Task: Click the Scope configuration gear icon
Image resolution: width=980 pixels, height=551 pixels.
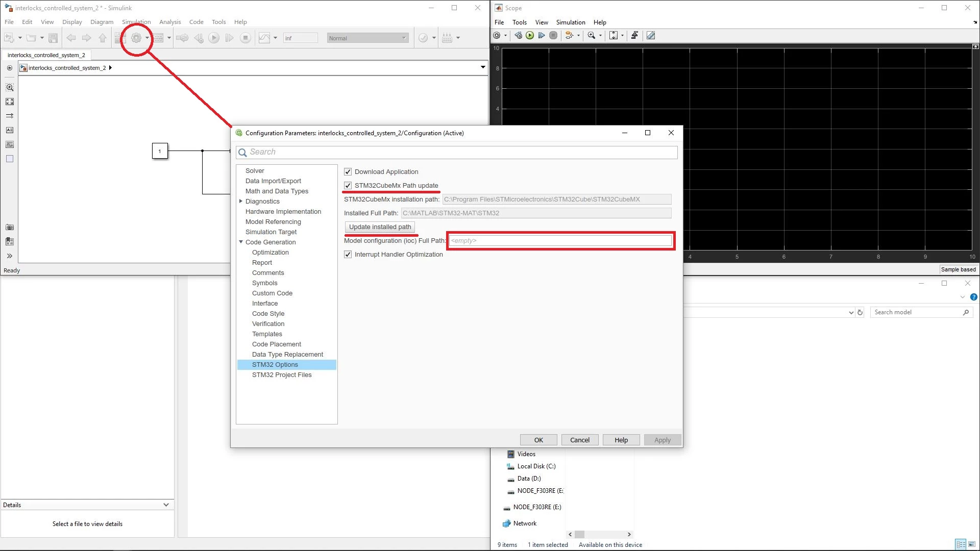Action: coord(497,35)
